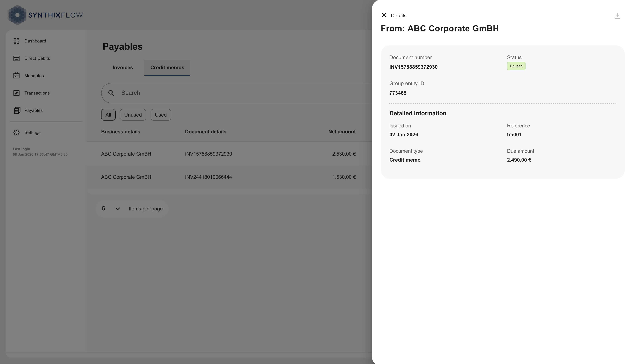Open Payables from sidebar
Image resolution: width=633 pixels, height=364 pixels.
click(33, 110)
